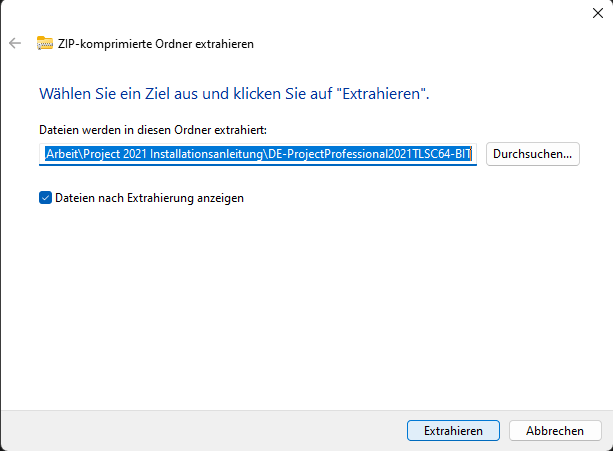Place cursor at end of the path text
This screenshot has height=451, width=613.
(473, 154)
